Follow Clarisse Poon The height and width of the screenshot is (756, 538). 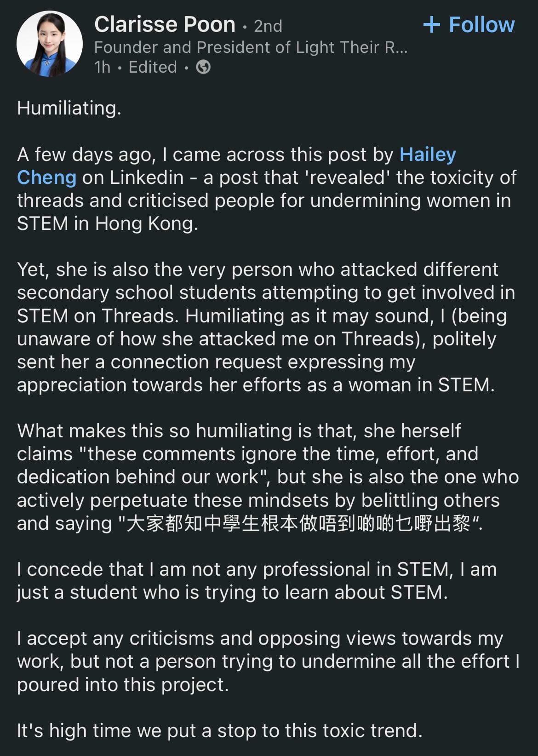pyautogui.click(x=469, y=24)
